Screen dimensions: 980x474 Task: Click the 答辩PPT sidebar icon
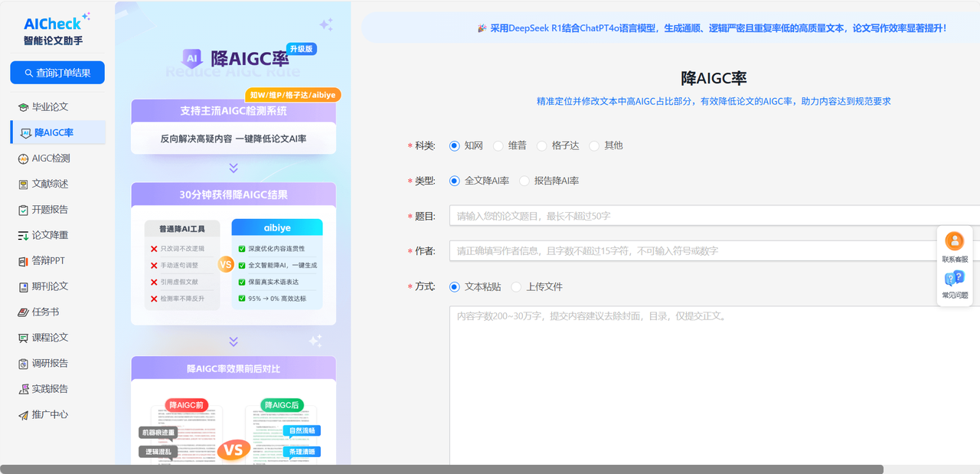[24, 260]
